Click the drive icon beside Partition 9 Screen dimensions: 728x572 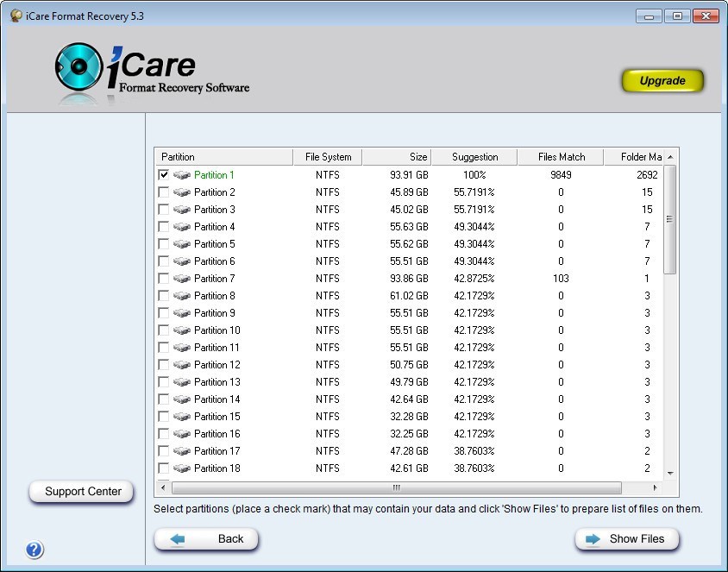click(x=182, y=313)
